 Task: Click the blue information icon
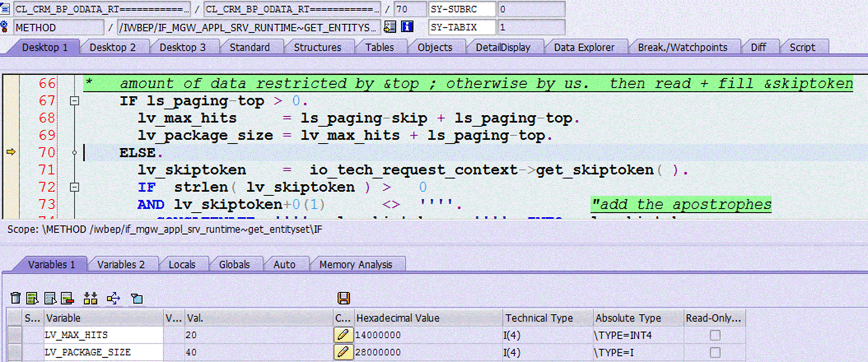coord(407,27)
